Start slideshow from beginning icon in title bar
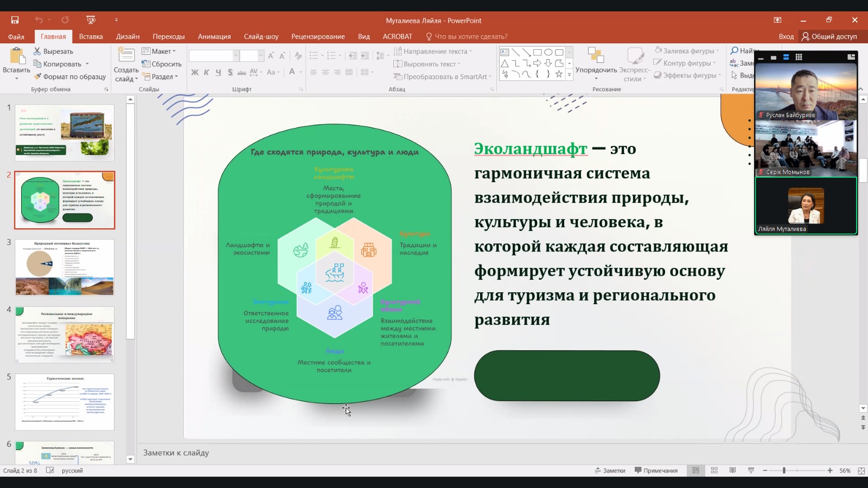Image resolution: width=868 pixels, height=488 pixels. click(x=91, y=20)
